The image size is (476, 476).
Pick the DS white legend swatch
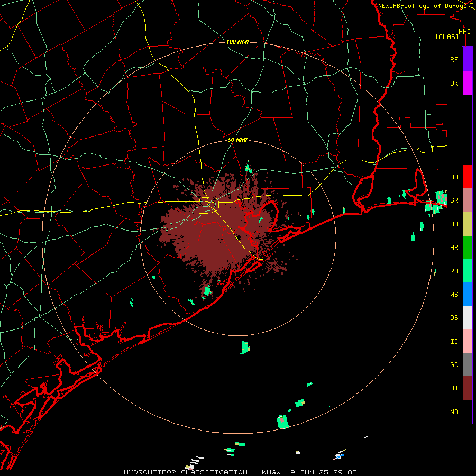tap(467, 317)
